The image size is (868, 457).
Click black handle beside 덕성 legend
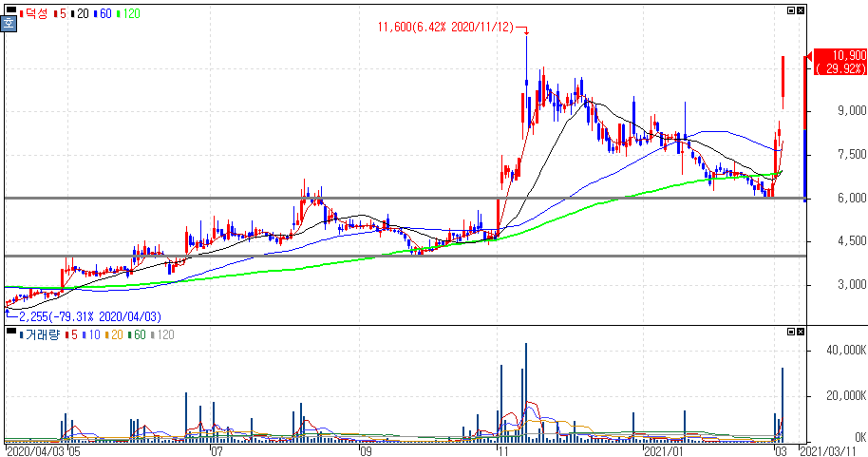[11, 10]
